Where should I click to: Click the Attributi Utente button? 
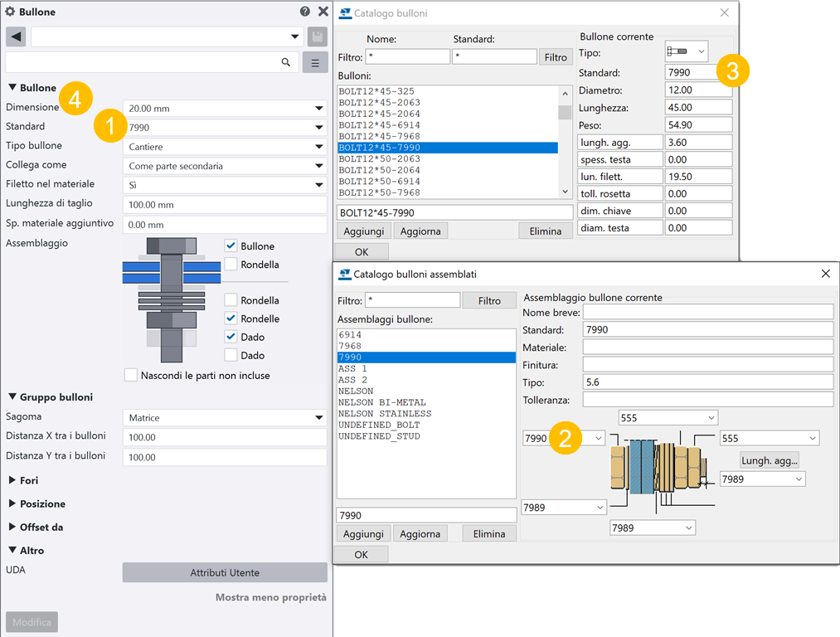pos(225,572)
